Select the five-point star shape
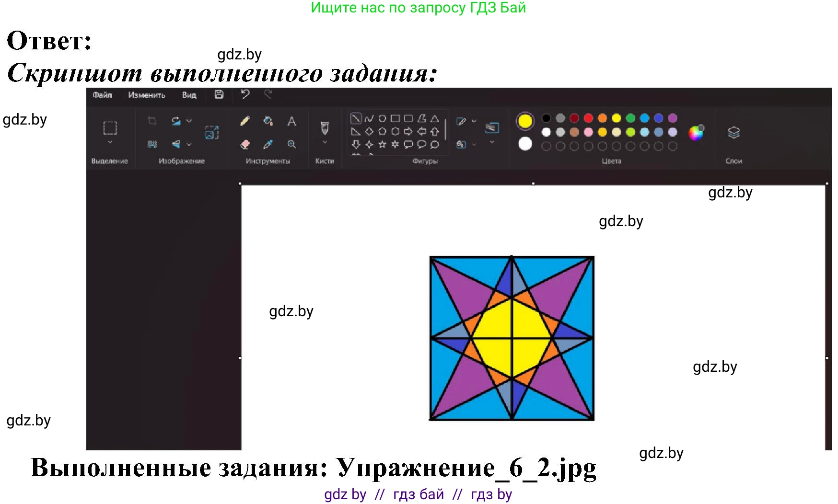Image resolution: width=838 pixels, height=504 pixels. (382, 144)
